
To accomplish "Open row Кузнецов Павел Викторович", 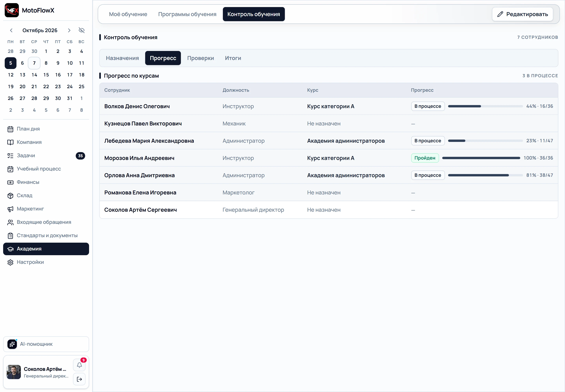I will point(329,123).
